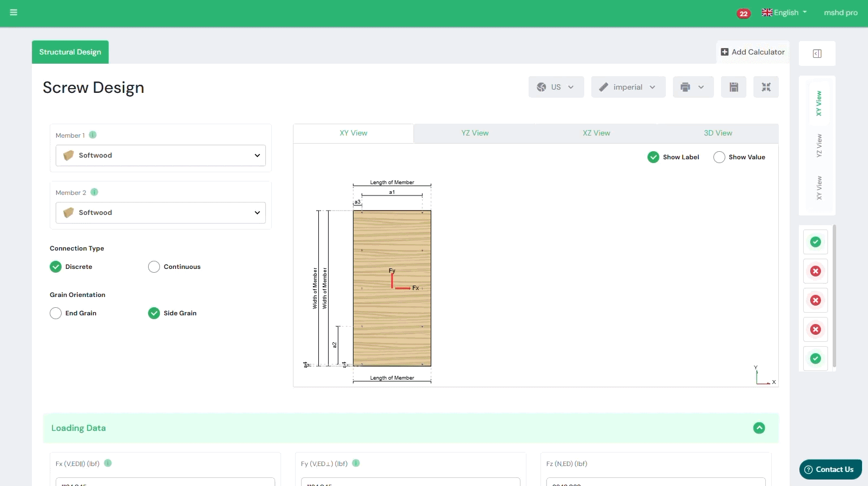Click the Member 2 info icon
Screen dimensions: 868x486
coord(95,192)
